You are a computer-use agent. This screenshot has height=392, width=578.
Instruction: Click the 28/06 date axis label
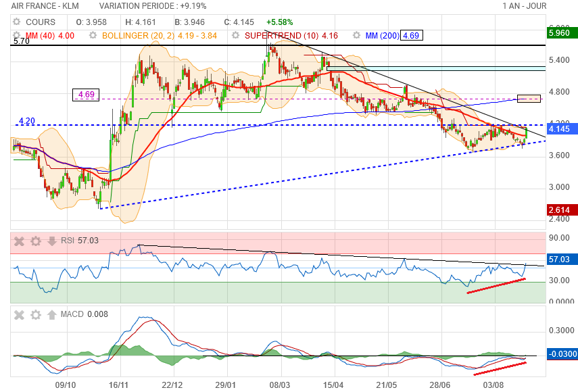click(440, 385)
